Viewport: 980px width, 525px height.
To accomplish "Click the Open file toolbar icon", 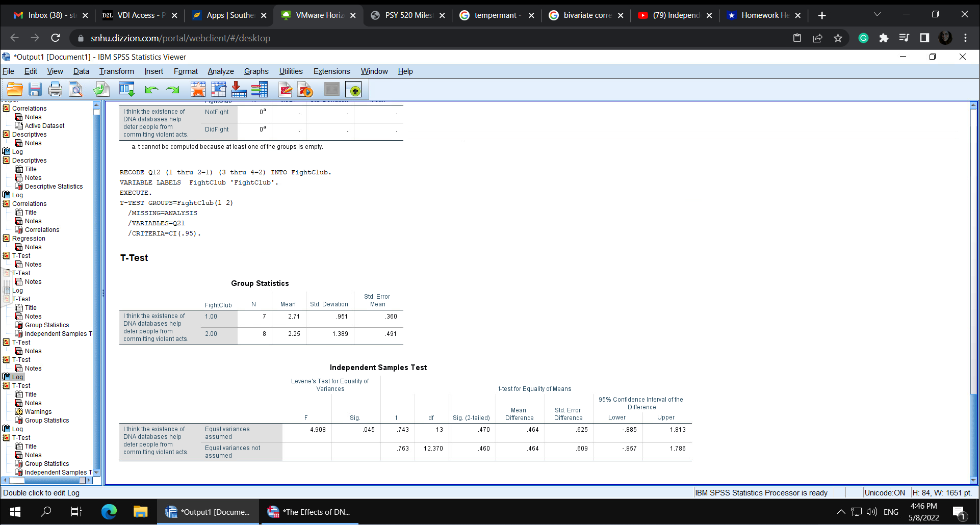I will 15,90.
